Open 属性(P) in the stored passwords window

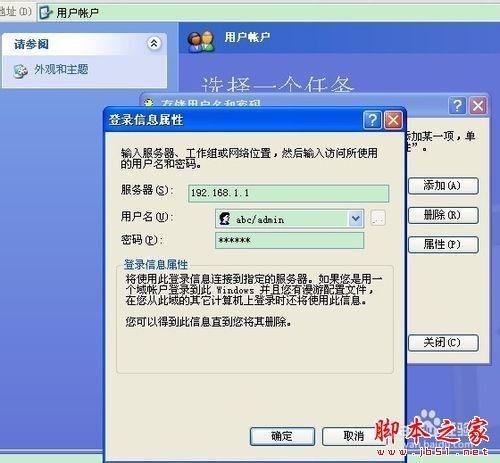443,245
